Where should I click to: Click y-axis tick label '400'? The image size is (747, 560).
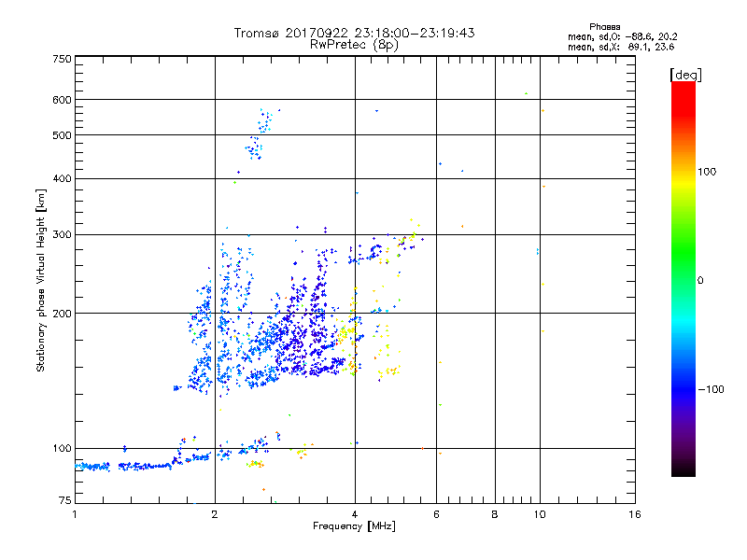[x=62, y=179]
